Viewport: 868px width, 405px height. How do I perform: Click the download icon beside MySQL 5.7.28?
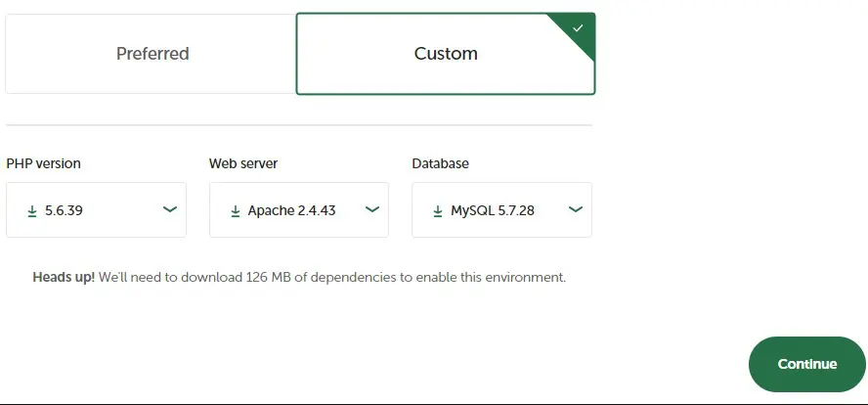437,210
